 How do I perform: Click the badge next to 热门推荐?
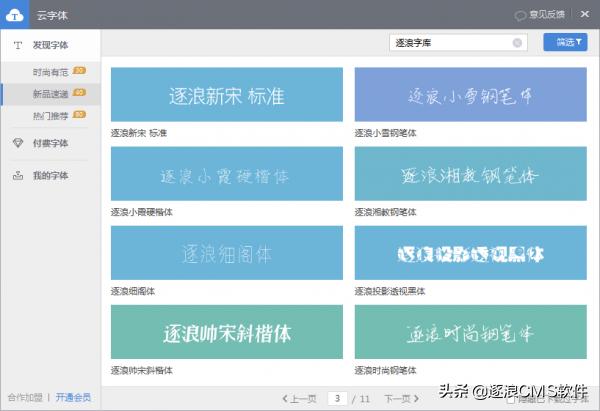click(x=79, y=114)
